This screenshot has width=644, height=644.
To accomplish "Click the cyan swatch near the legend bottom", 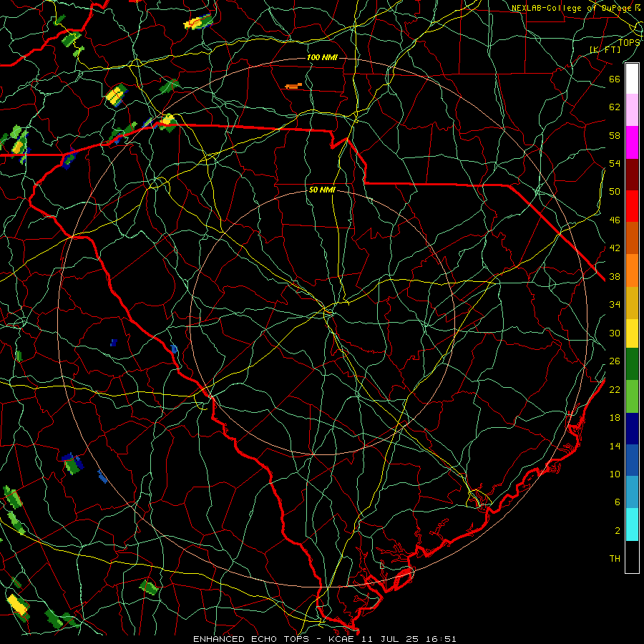I will point(632,525).
